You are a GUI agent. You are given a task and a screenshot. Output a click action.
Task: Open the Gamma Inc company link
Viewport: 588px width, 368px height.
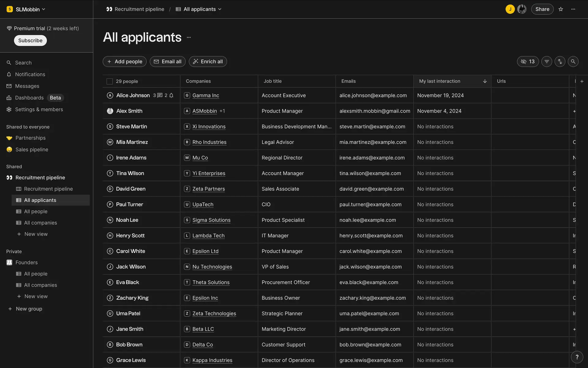coord(205,95)
